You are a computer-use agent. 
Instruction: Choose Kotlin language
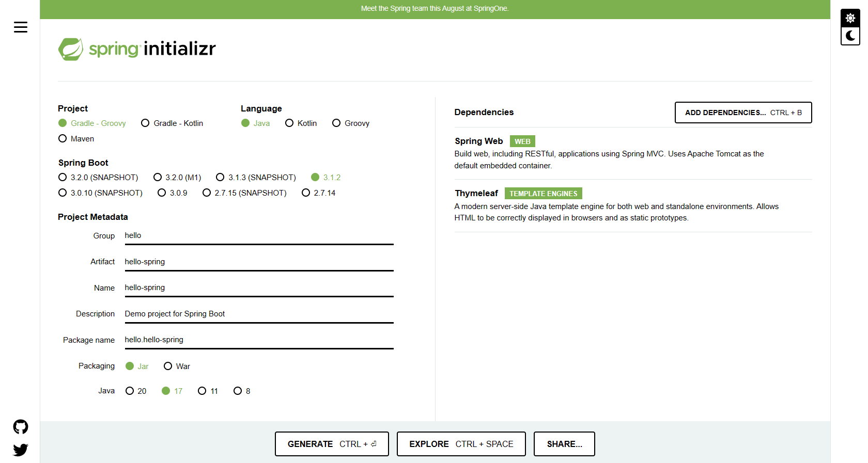(301, 123)
